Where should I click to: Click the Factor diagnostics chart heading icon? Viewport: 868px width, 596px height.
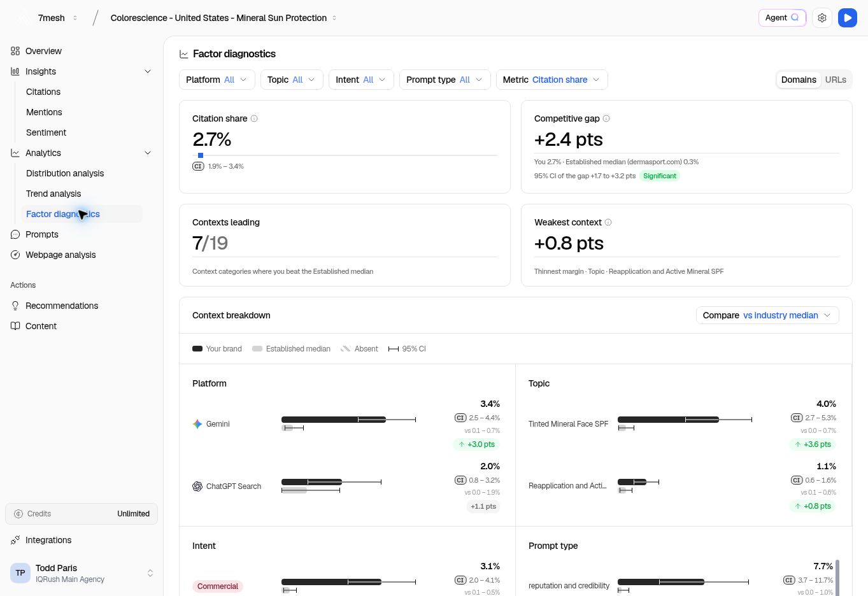[x=184, y=54]
